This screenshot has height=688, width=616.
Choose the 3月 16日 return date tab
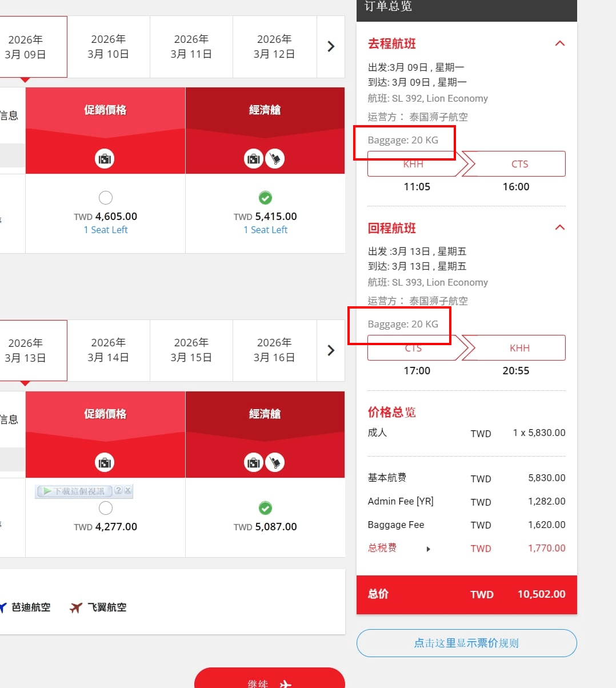tap(274, 350)
